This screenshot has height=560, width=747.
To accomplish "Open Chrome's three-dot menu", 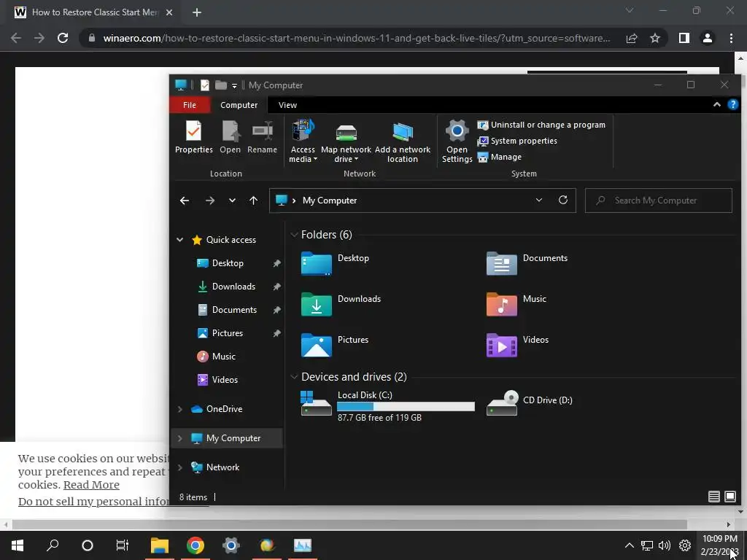I will pyautogui.click(x=731, y=38).
